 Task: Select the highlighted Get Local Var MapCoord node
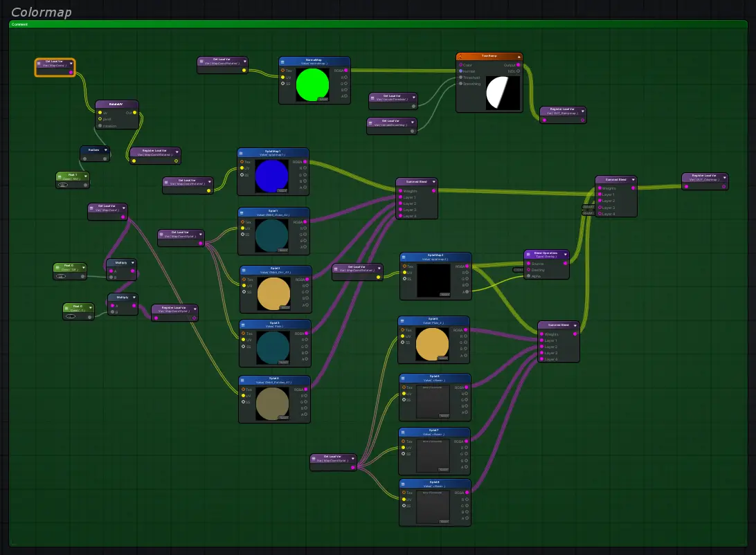point(55,64)
